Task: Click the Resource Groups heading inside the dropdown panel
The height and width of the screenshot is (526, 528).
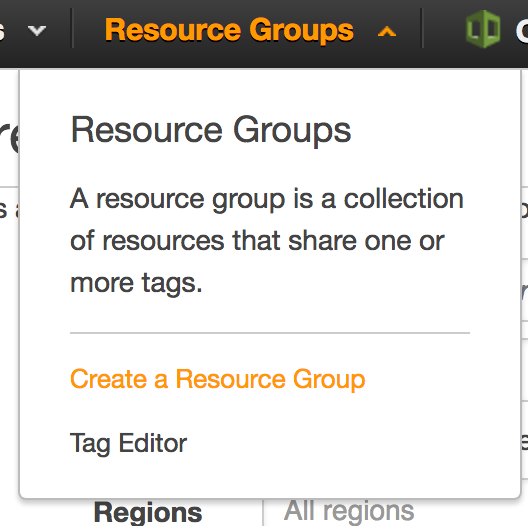Action: point(211,131)
